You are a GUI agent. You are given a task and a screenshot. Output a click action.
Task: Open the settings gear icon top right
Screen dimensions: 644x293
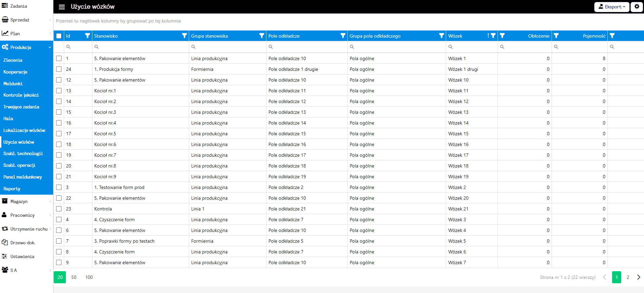tap(637, 7)
